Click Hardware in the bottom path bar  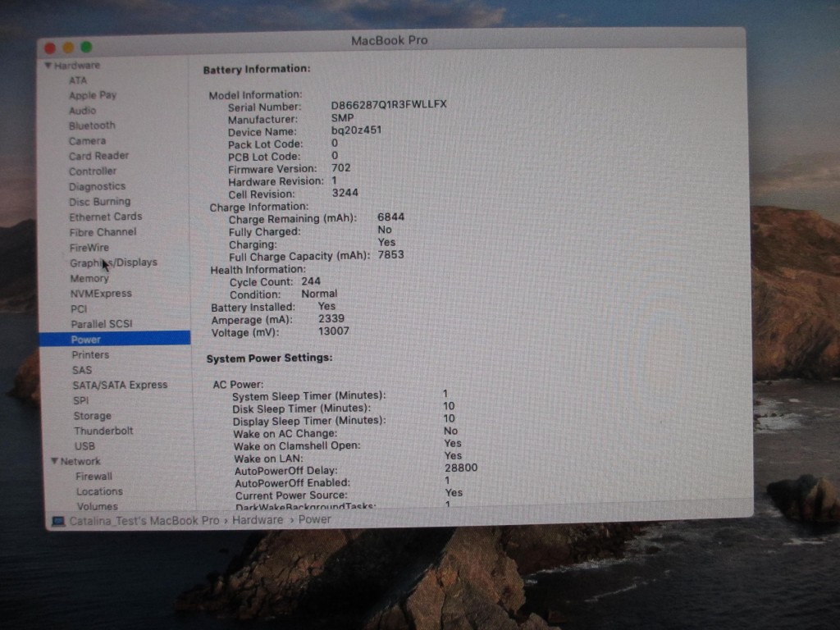(x=257, y=520)
